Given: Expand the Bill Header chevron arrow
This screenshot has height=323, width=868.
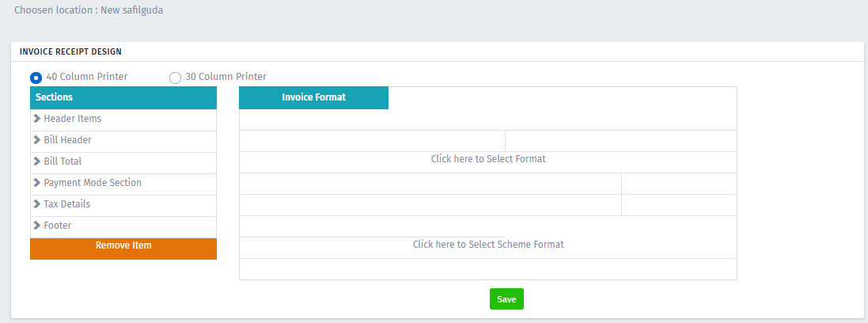Looking at the screenshot, I should (x=37, y=140).
